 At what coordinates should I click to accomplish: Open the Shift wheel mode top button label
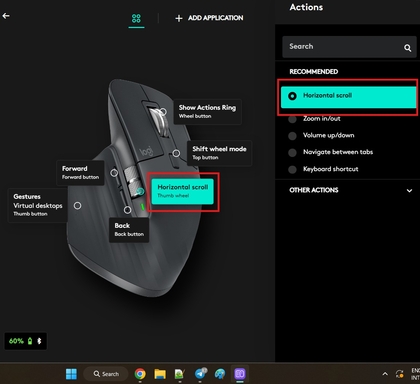point(219,153)
